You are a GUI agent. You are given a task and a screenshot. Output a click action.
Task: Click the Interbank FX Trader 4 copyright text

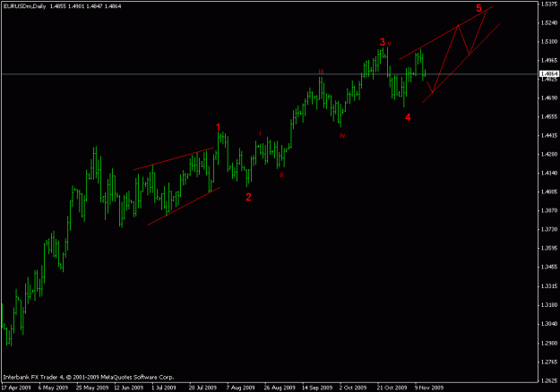(x=89, y=377)
